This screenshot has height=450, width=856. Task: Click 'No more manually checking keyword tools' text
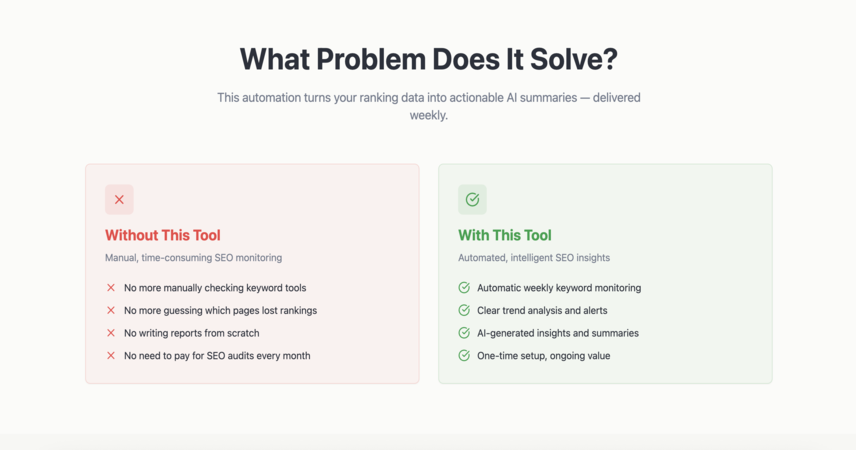point(215,288)
